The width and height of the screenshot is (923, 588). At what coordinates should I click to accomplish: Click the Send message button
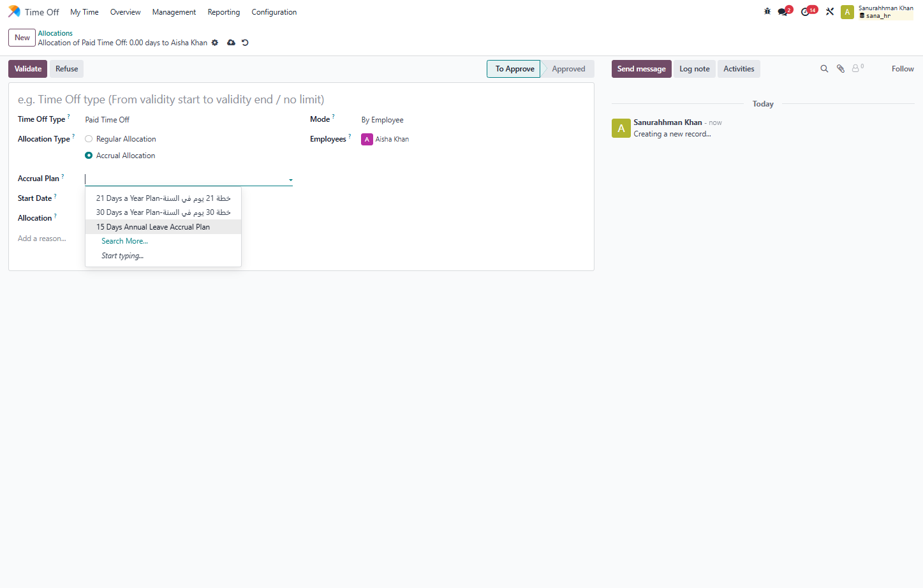coord(642,69)
